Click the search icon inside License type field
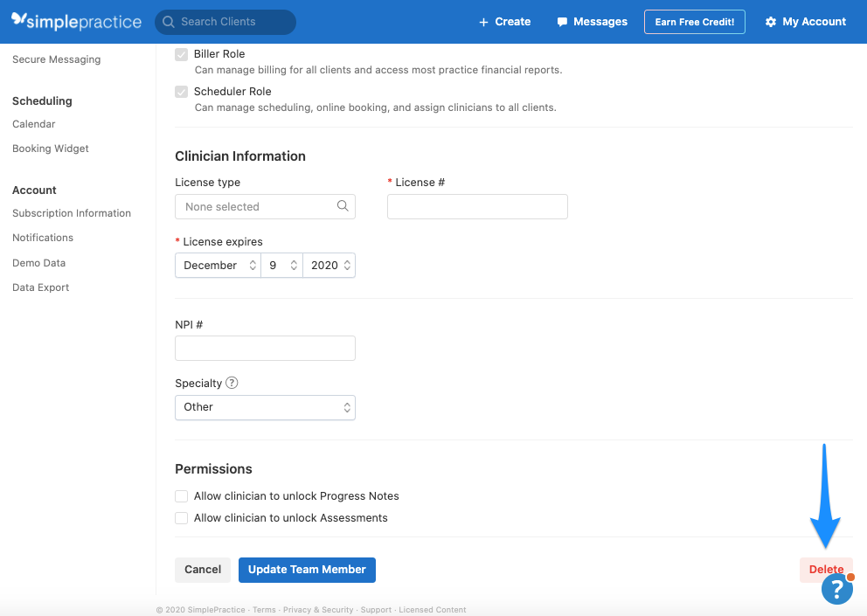The width and height of the screenshot is (867, 616). (x=341, y=206)
